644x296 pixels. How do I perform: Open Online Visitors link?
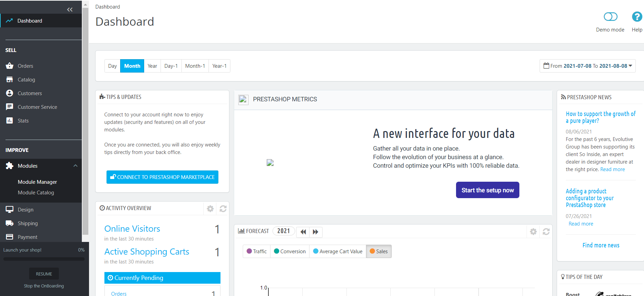pyautogui.click(x=132, y=229)
